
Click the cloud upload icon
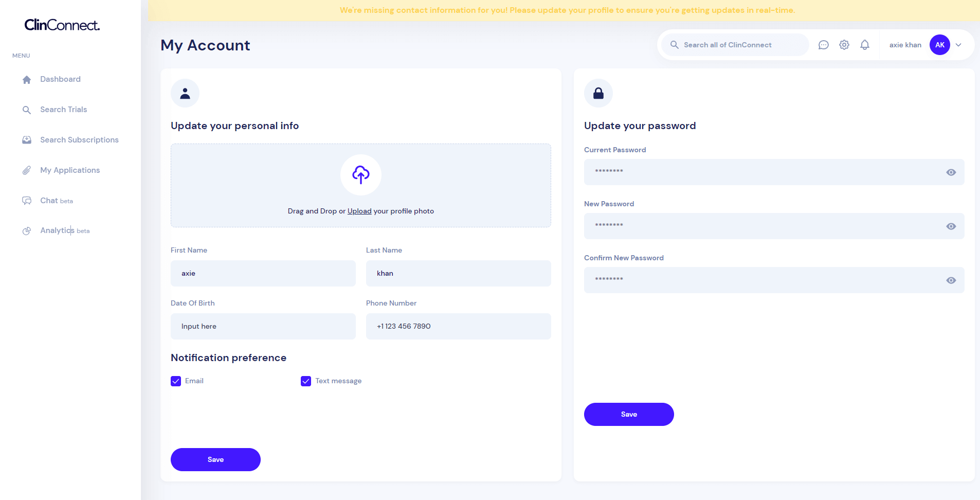pos(361,175)
